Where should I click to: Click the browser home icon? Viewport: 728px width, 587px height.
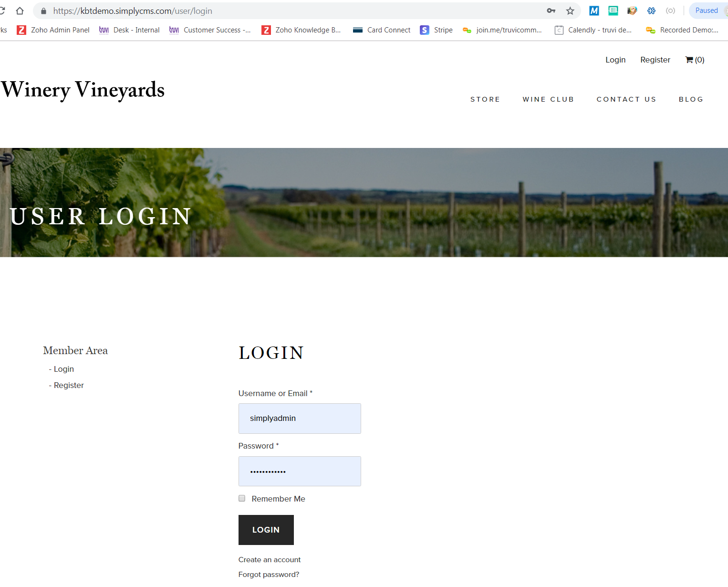(20, 11)
